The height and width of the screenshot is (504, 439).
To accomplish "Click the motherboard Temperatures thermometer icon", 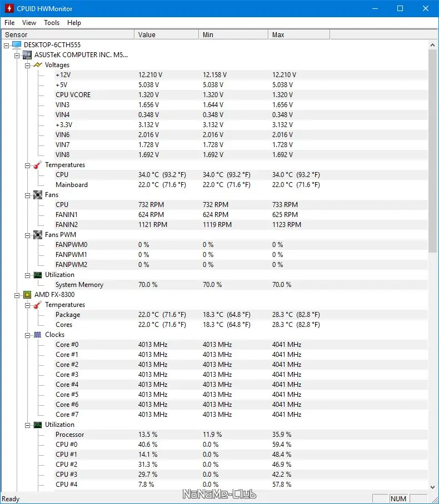I will 38,165.
